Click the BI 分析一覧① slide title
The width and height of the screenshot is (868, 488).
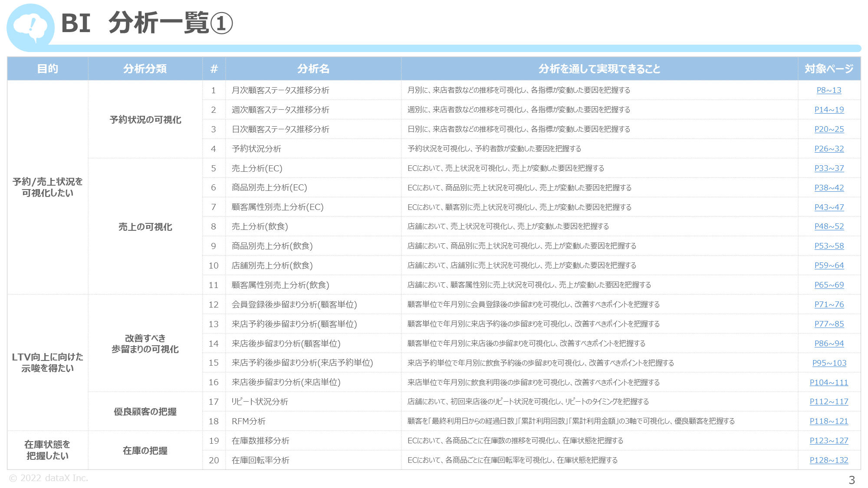pos(147,23)
